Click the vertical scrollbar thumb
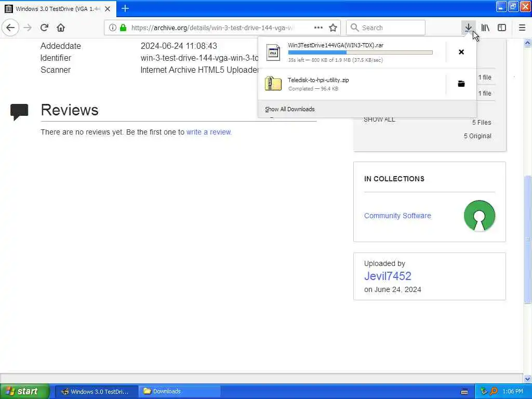This screenshot has height=399, width=532. pos(527,239)
